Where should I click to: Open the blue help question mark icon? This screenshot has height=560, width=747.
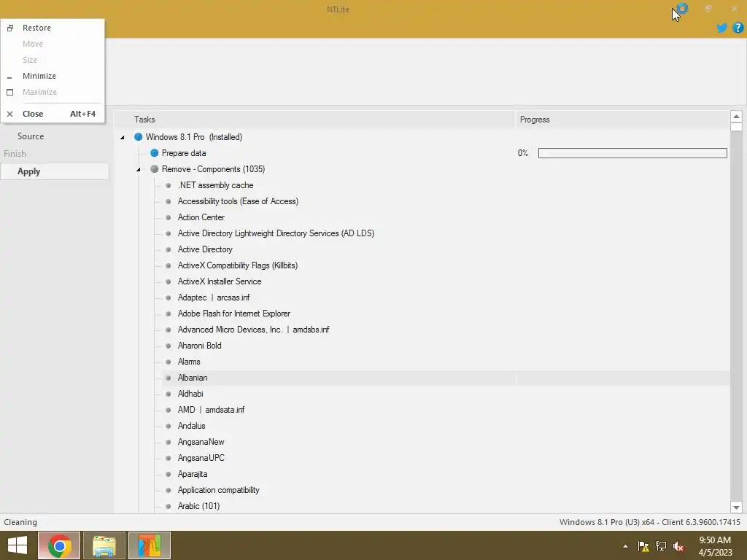738,28
